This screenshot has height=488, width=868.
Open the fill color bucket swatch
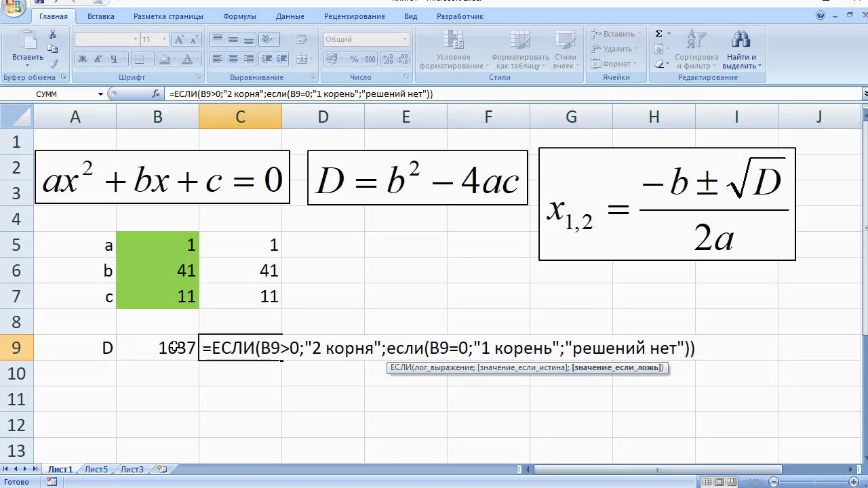(163, 59)
